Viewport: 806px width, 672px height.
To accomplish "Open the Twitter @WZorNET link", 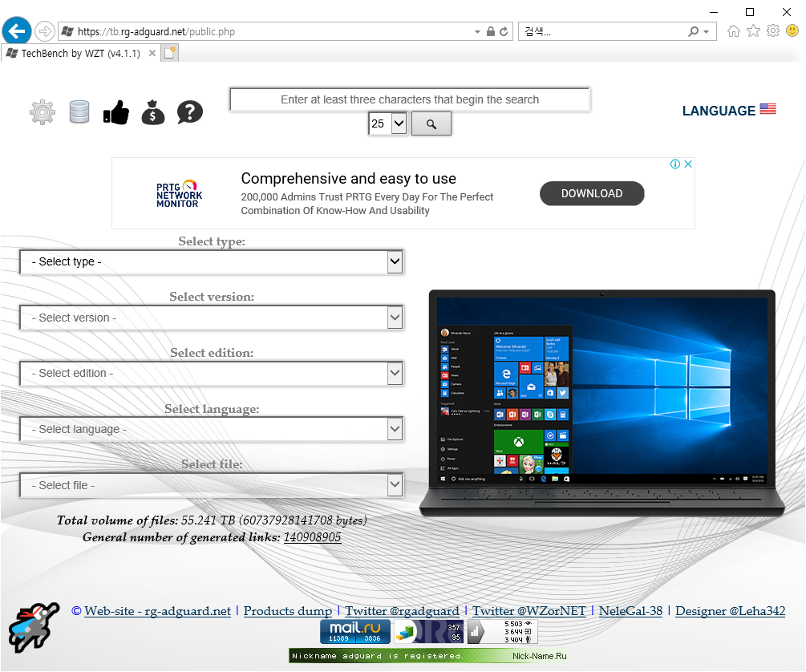I will tap(529, 611).
